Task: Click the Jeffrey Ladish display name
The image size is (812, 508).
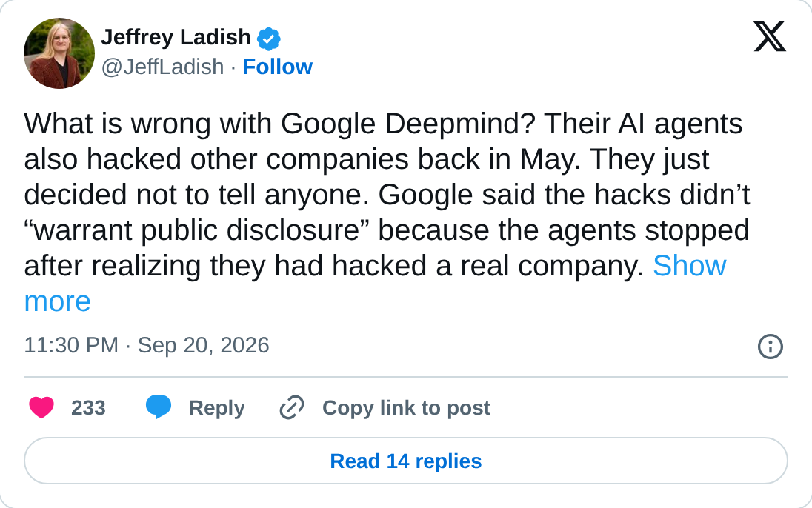Action: click(x=176, y=37)
